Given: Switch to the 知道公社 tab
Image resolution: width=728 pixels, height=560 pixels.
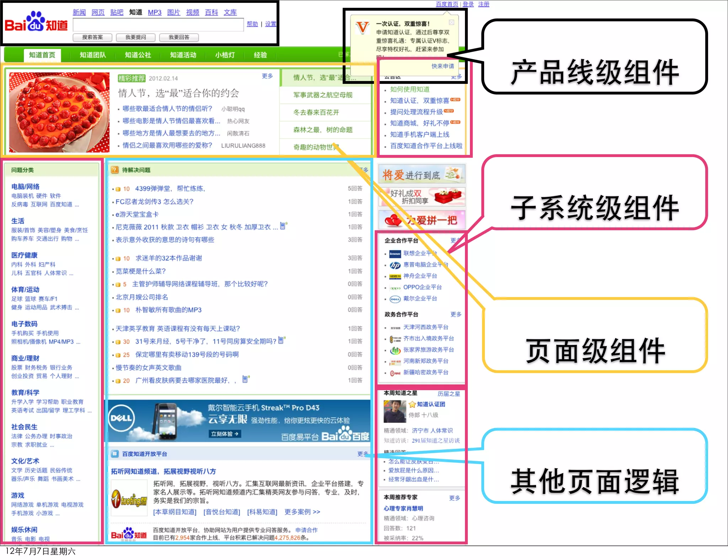Looking at the screenshot, I should (138, 55).
